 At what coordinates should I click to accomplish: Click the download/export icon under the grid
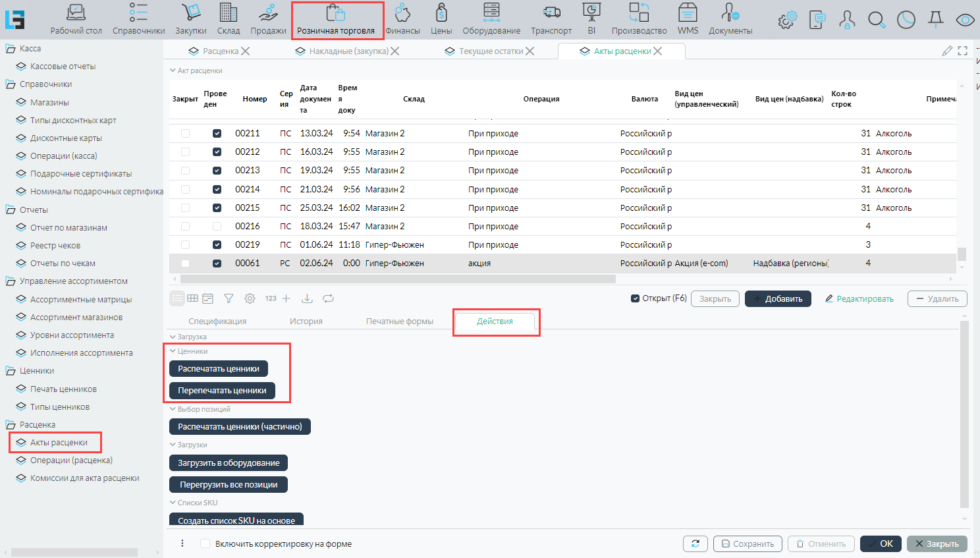pyautogui.click(x=307, y=298)
